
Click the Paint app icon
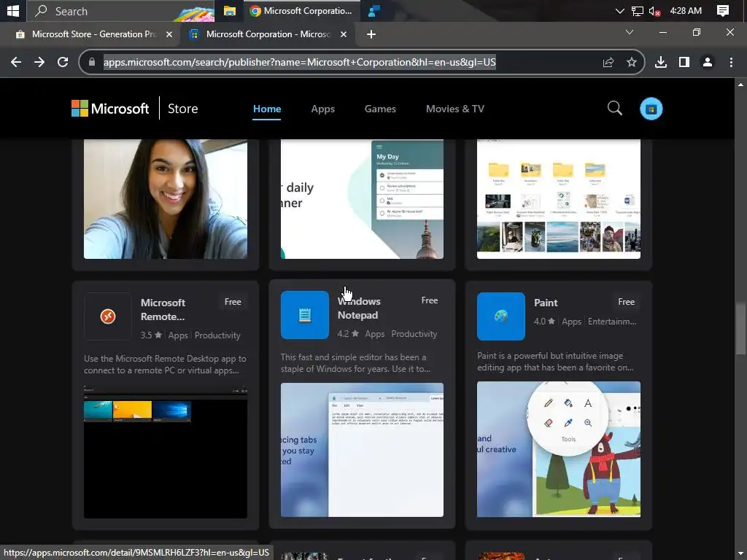click(x=500, y=316)
